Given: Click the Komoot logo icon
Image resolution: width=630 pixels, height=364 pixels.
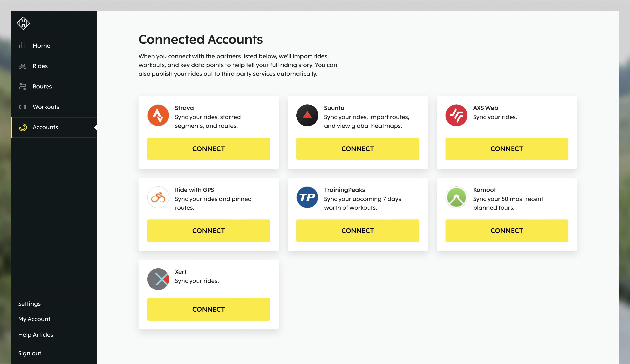Looking at the screenshot, I should 456,197.
